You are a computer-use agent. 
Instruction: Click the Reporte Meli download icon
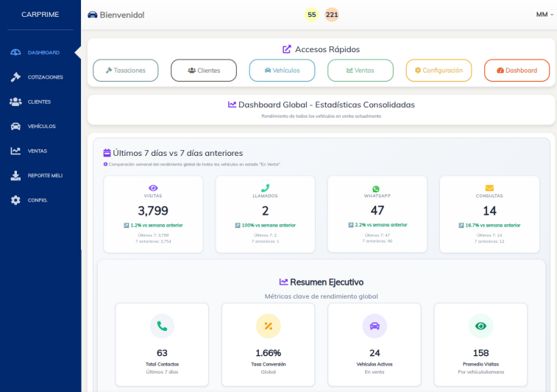click(x=15, y=176)
